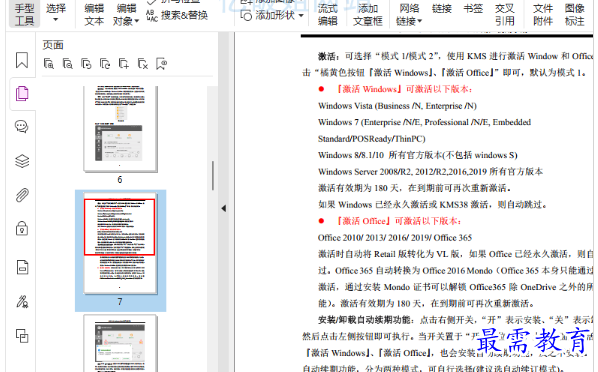Click the 编辑文本 edit text tool

[x=94, y=14]
